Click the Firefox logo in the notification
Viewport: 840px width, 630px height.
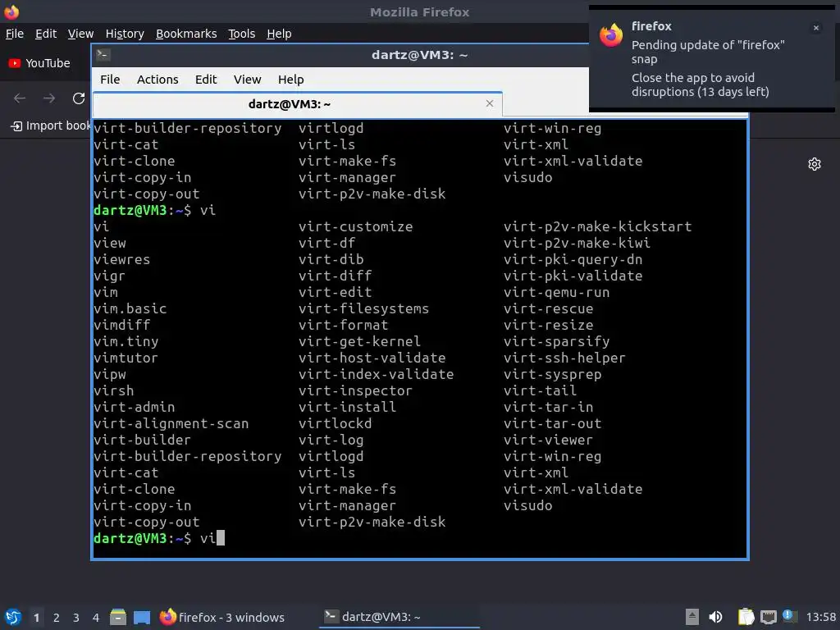point(611,35)
